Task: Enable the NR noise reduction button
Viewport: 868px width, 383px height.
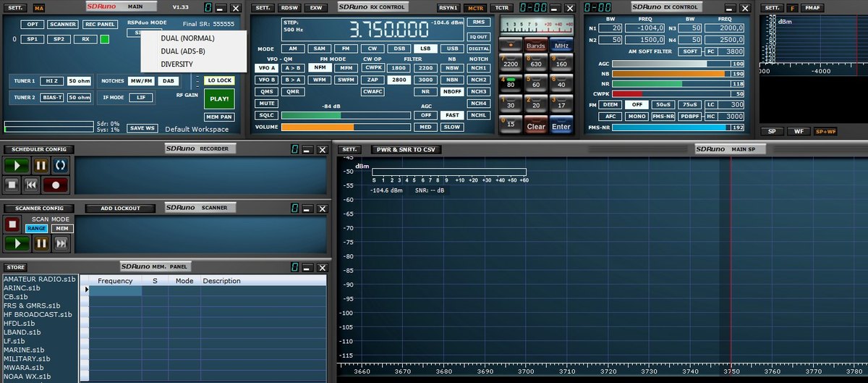Action: tap(427, 92)
